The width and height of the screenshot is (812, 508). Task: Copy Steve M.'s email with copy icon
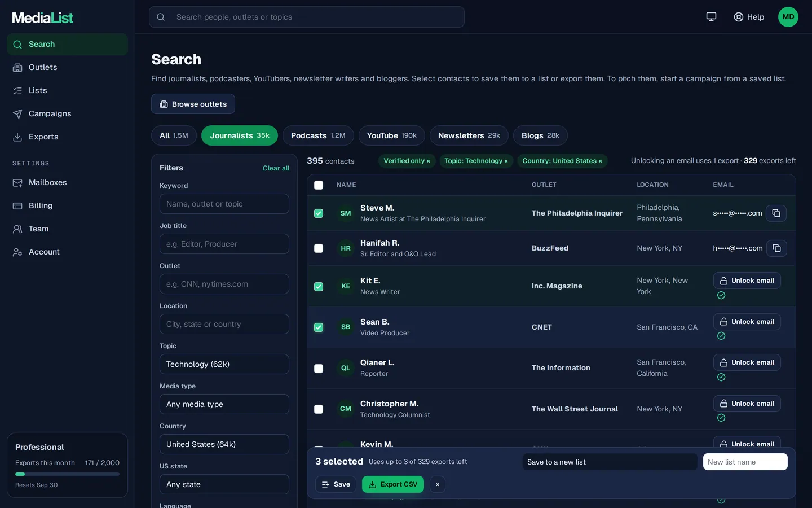tap(776, 213)
